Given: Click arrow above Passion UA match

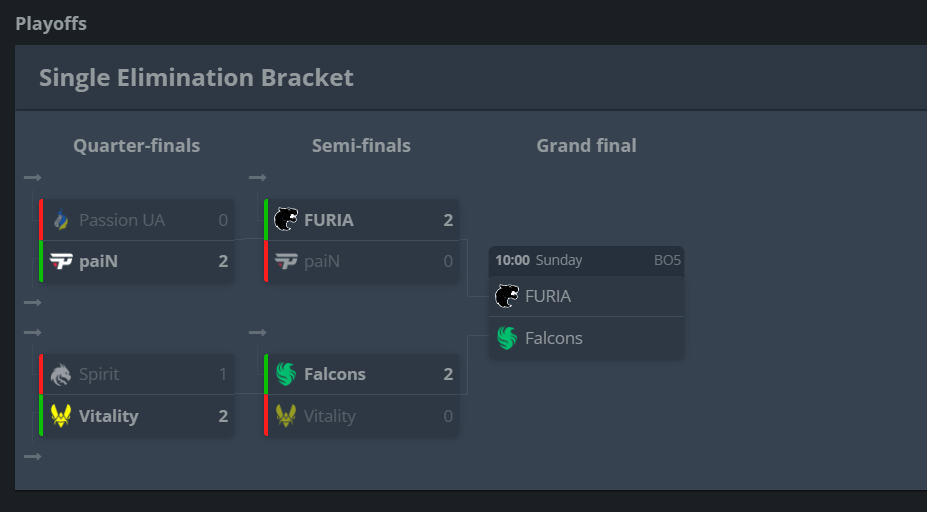Looking at the screenshot, I should (33, 177).
